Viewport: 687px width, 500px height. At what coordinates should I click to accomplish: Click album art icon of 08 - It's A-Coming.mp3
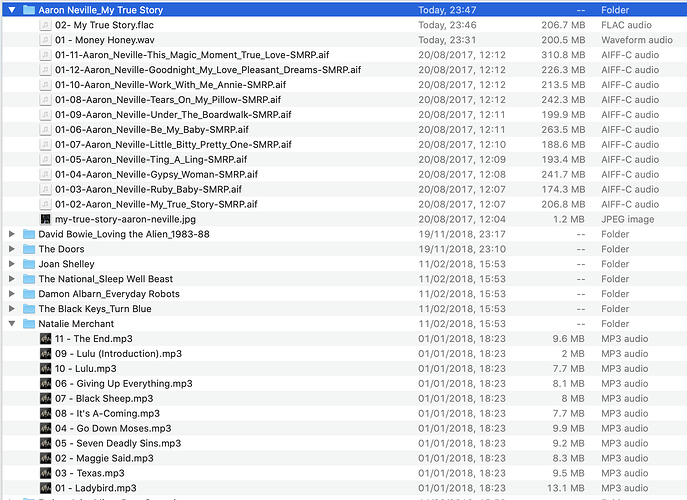point(45,413)
